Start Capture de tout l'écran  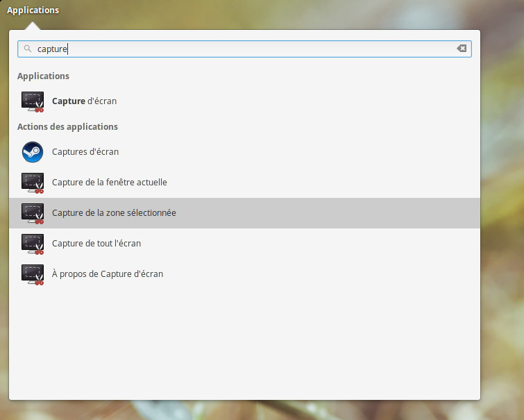[x=96, y=244]
